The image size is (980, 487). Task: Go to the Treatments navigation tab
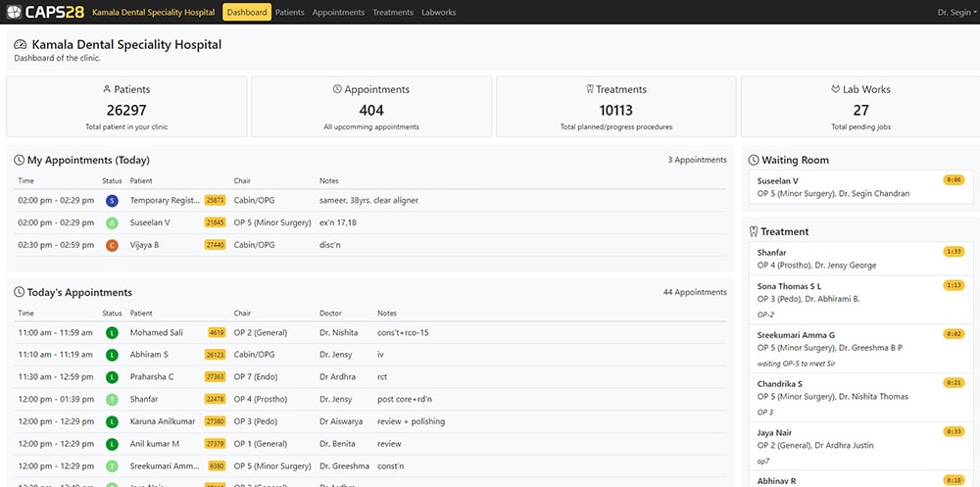393,13
